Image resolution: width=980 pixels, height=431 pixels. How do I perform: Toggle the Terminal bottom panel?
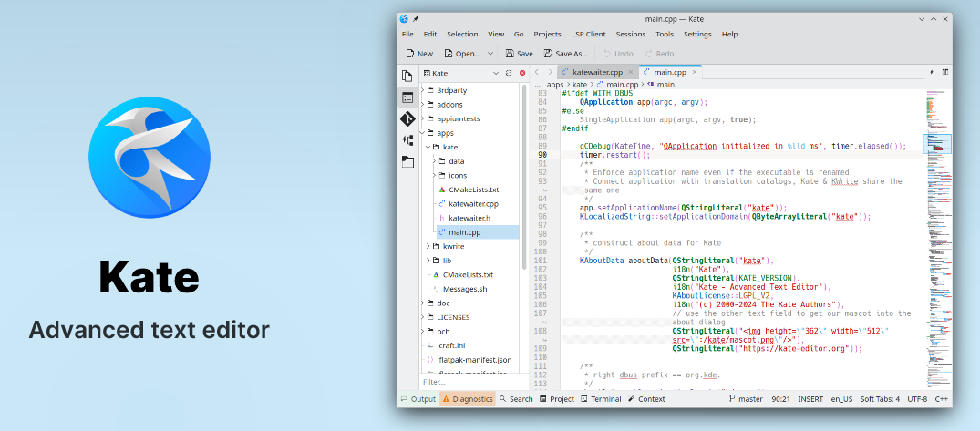(600, 399)
